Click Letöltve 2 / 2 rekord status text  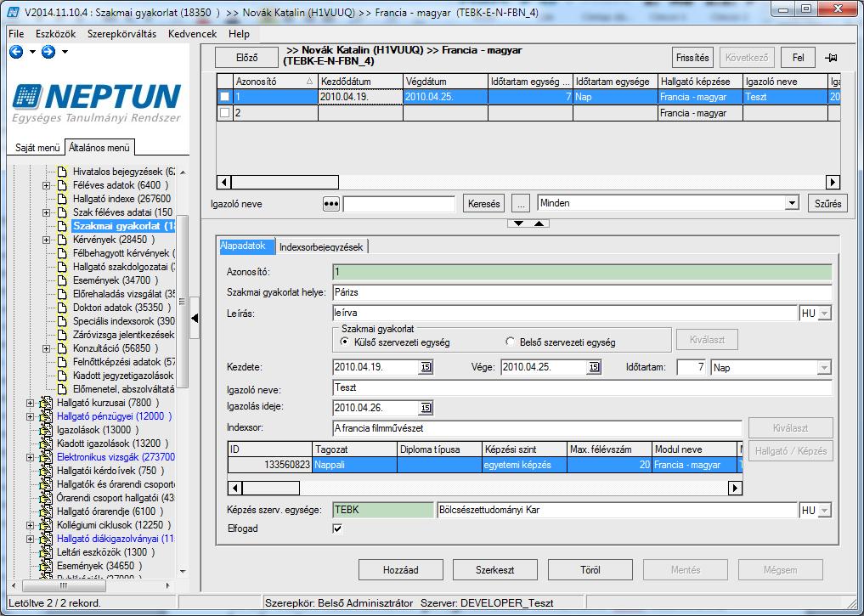click(x=54, y=603)
